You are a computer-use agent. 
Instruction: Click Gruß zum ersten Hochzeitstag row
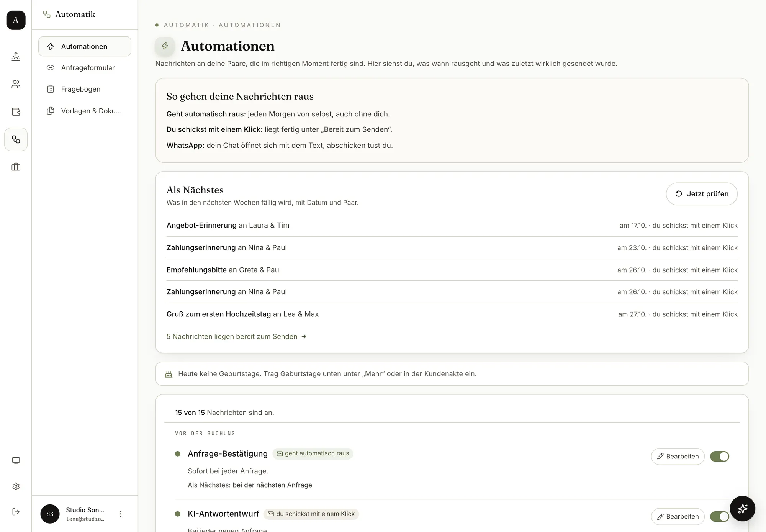click(x=452, y=314)
